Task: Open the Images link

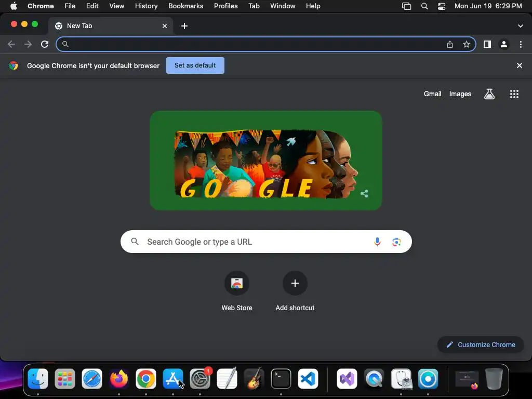Action: 460,94
